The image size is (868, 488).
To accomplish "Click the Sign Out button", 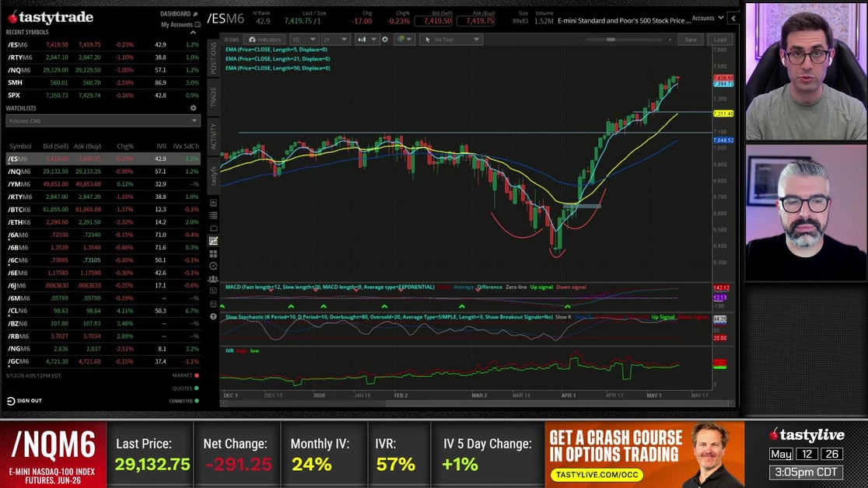I will point(24,401).
